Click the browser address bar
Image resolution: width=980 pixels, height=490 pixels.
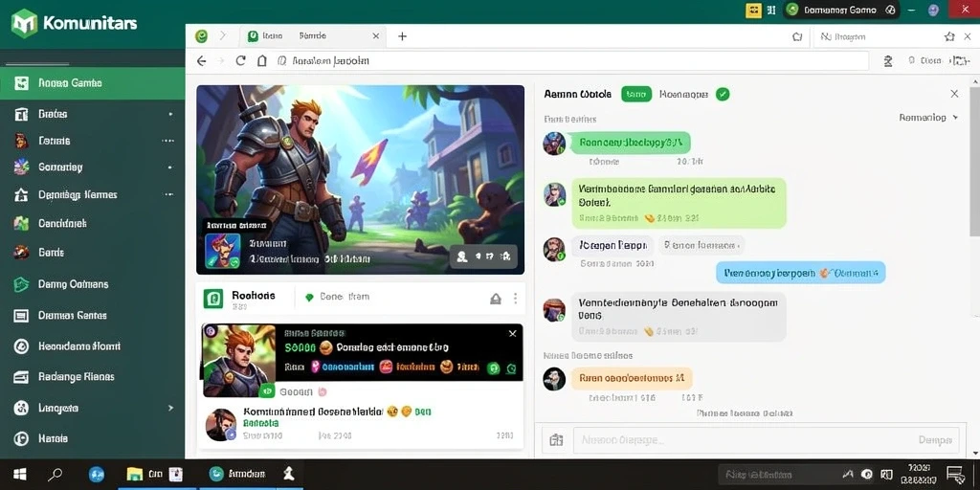point(570,60)
